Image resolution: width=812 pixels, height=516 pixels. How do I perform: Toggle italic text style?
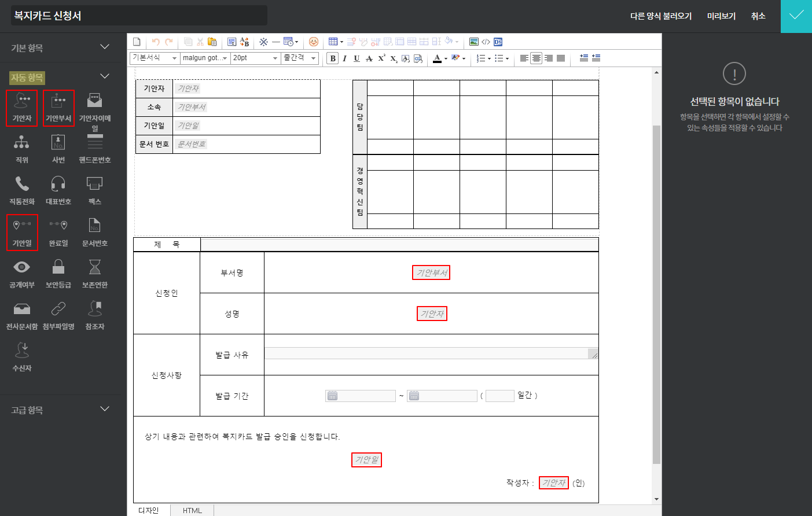[344, 58]
